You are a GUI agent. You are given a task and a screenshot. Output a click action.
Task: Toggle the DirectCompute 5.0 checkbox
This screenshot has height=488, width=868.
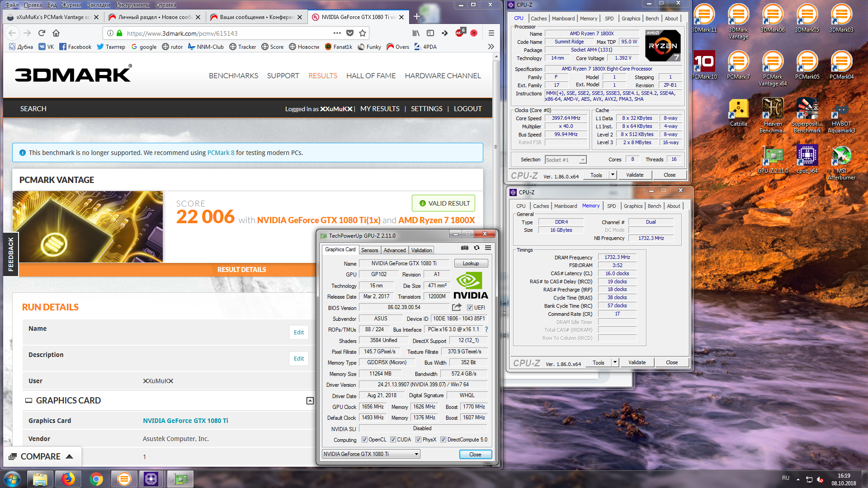pyautogui.click(x=443, y=440)
